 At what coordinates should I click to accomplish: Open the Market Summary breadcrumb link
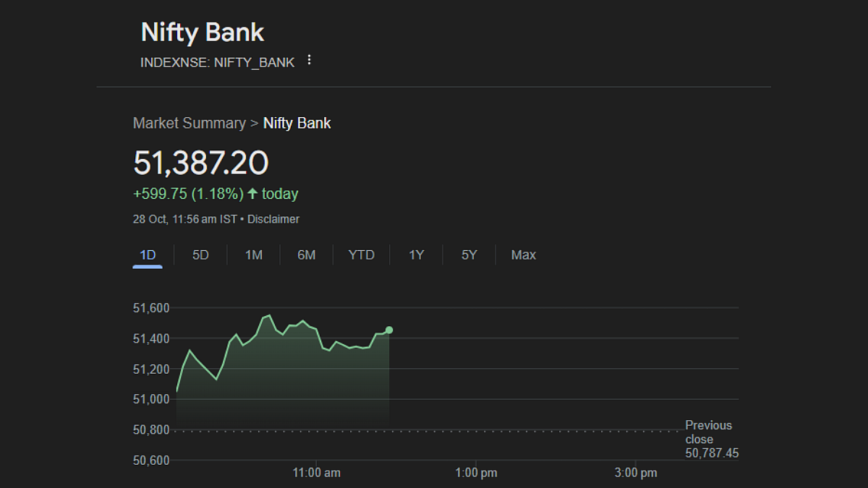coord(190,123)
